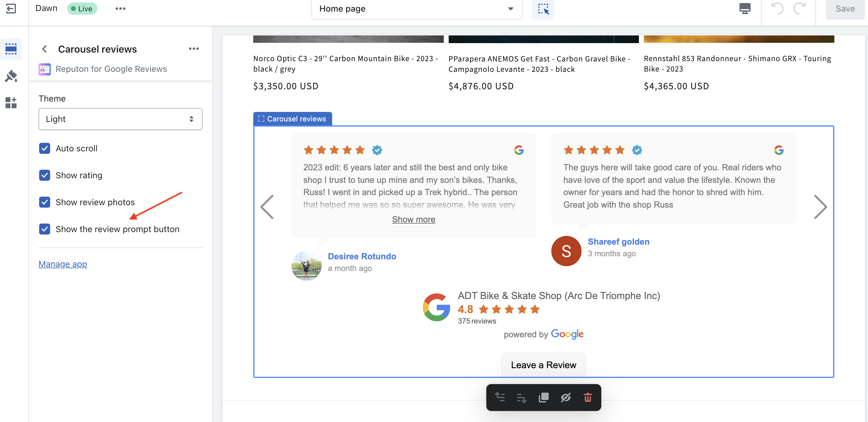This screenshot has height=422, width=868.
Task: Uncheck Show the review prompt button
Action: [x=44, y=229]
